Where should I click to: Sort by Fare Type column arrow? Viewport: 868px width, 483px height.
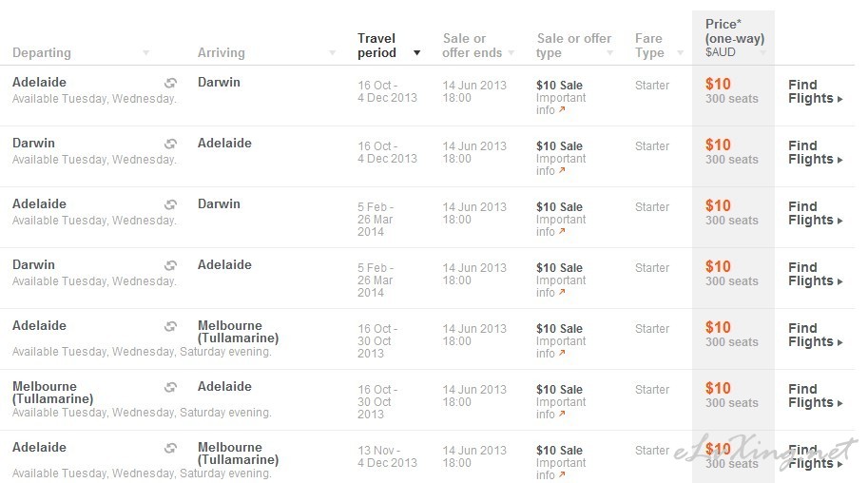pyautogui.click(x=681, y=53)
